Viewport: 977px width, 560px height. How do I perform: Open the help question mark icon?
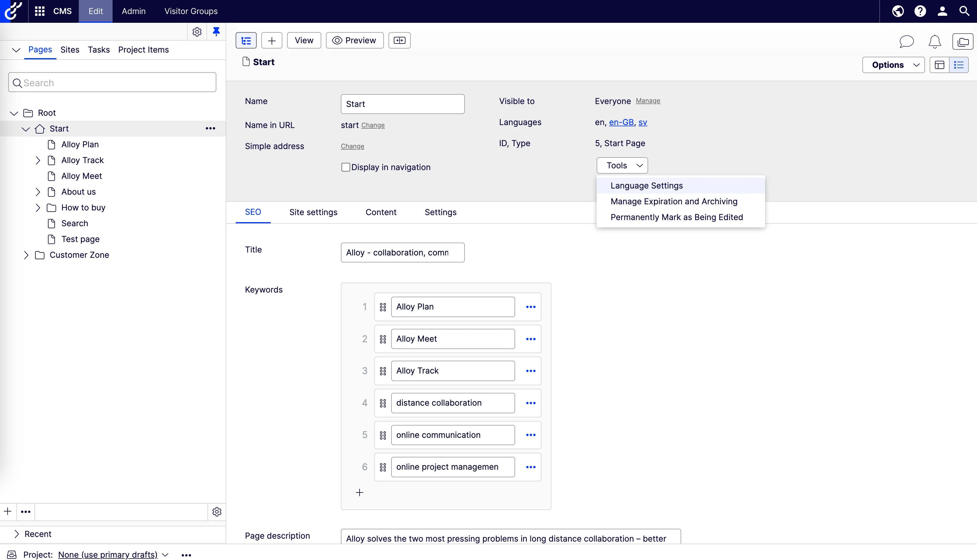pos(920,11)
